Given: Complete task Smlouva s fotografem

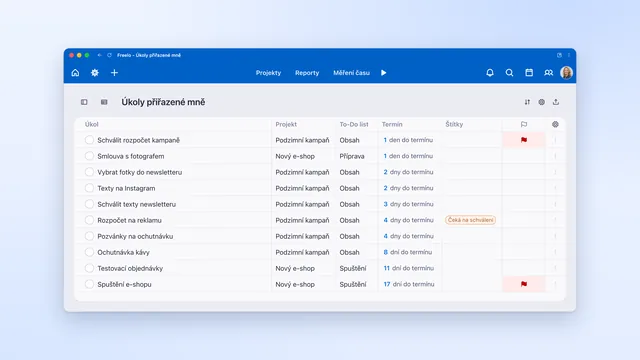Looking at the screenshot, I should (89, 156).
